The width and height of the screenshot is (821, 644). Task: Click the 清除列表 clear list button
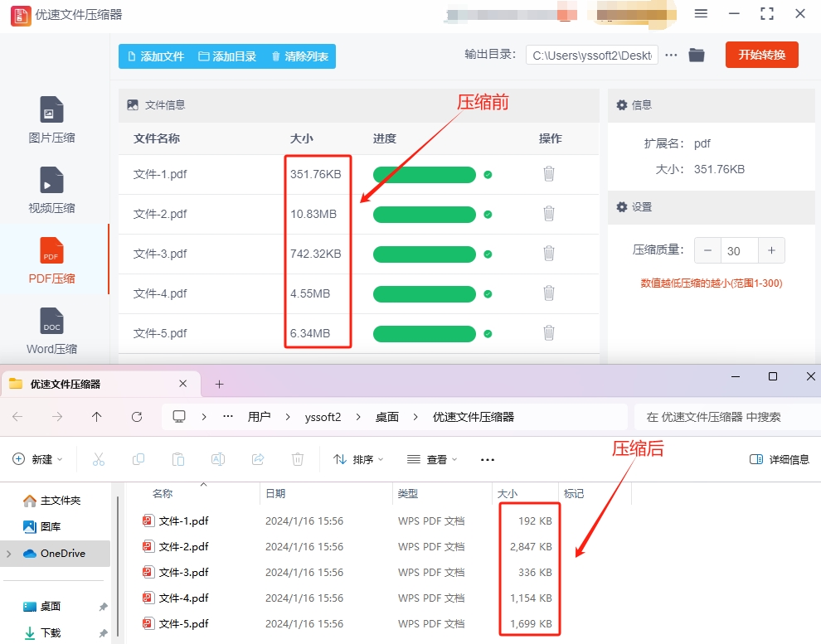pos(300,56)
